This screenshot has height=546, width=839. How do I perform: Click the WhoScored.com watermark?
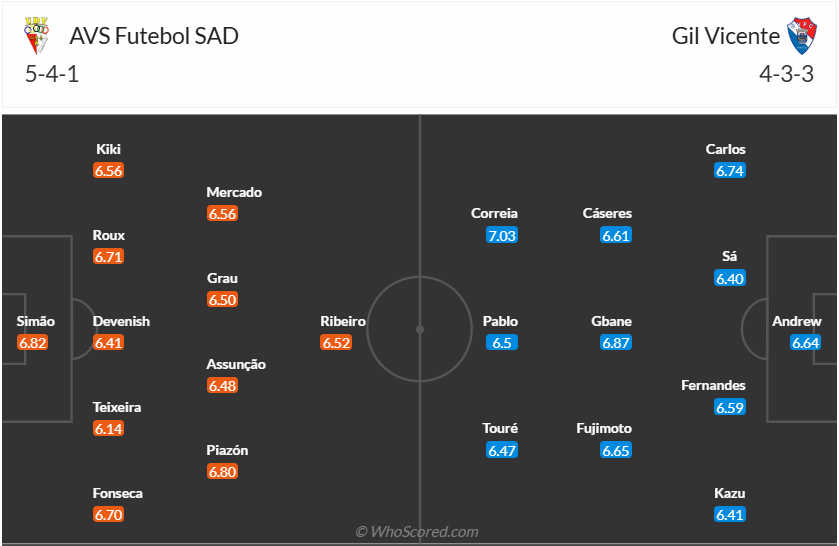[x=418, y=532]
